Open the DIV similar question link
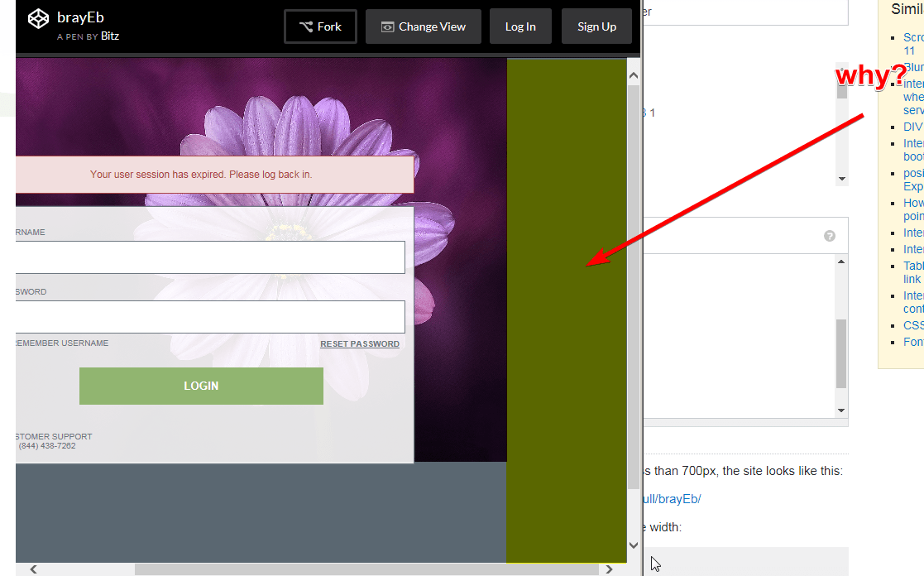The image size is (924, 576). point(912,126)
